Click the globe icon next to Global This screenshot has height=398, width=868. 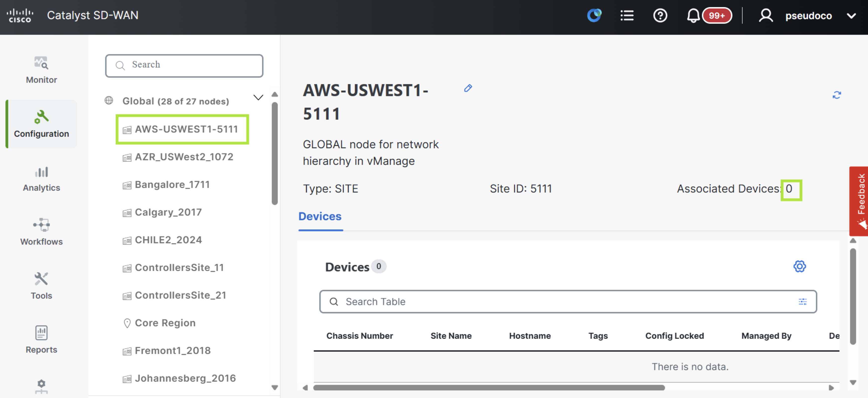tap(108, 100)
